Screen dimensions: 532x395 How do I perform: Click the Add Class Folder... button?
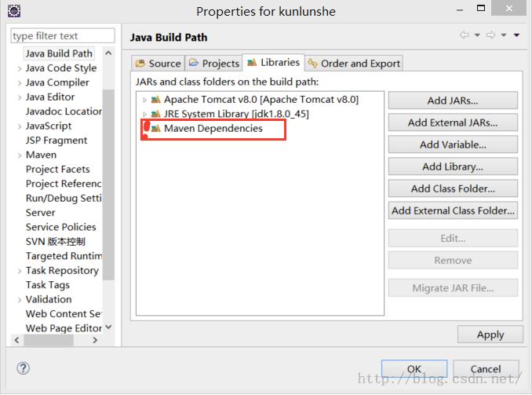click(453, 188)
